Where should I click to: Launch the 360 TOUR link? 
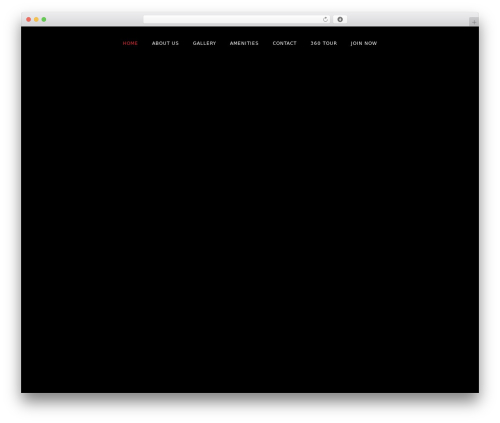[x=324, y=43]
